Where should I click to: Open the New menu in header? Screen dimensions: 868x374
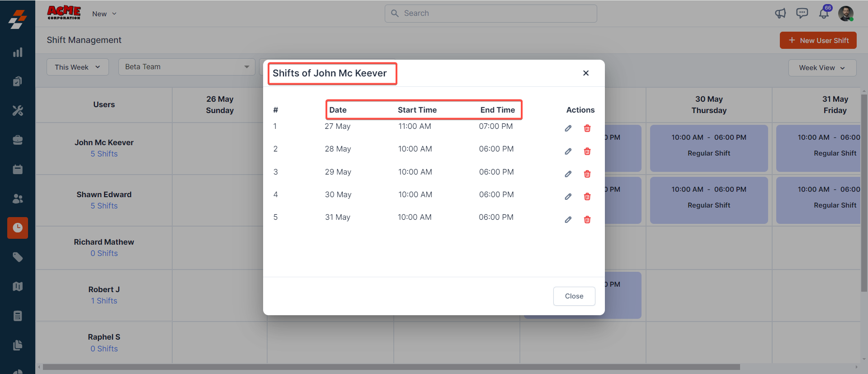tap(104, 14)
